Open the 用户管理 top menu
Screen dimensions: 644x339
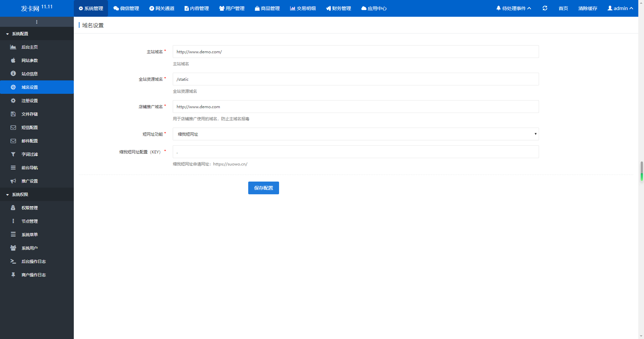pos(232,8)
